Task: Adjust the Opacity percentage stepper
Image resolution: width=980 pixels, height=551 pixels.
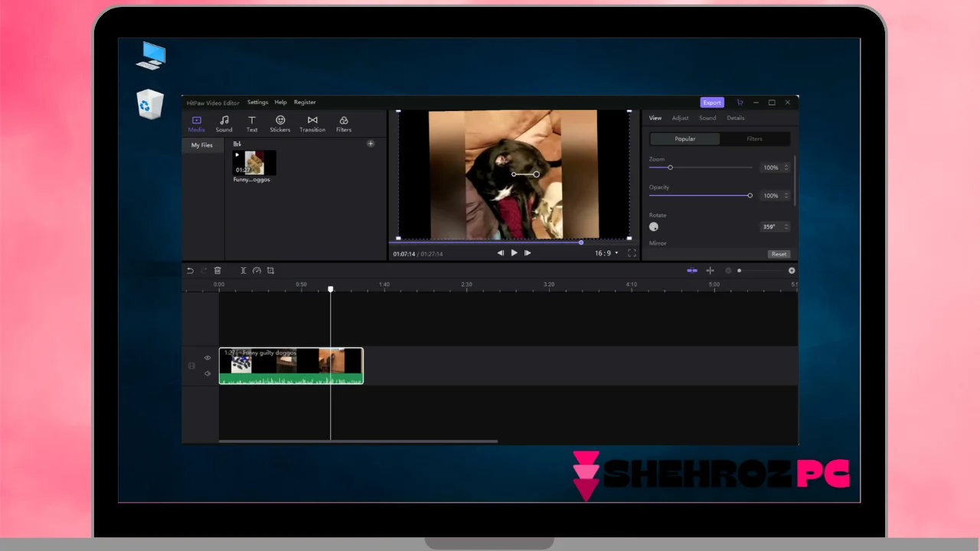Action: [x=787, y=196]
